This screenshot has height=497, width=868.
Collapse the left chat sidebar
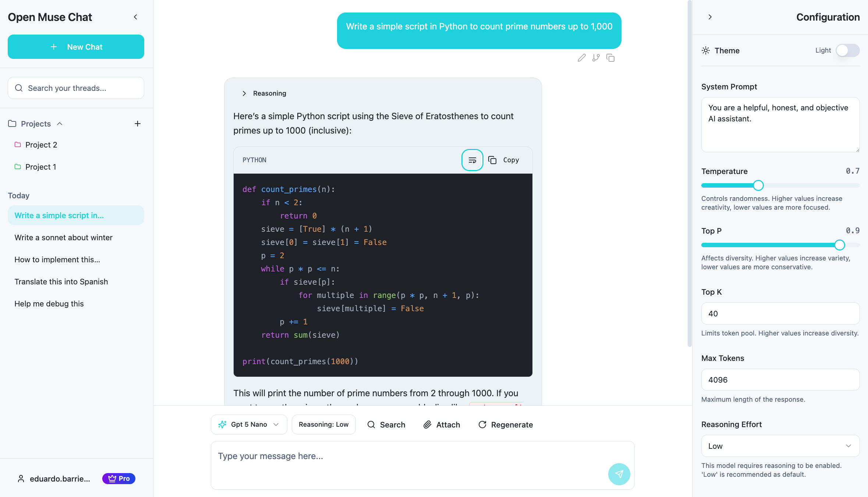pyautogui.click(x=135, y=17)
